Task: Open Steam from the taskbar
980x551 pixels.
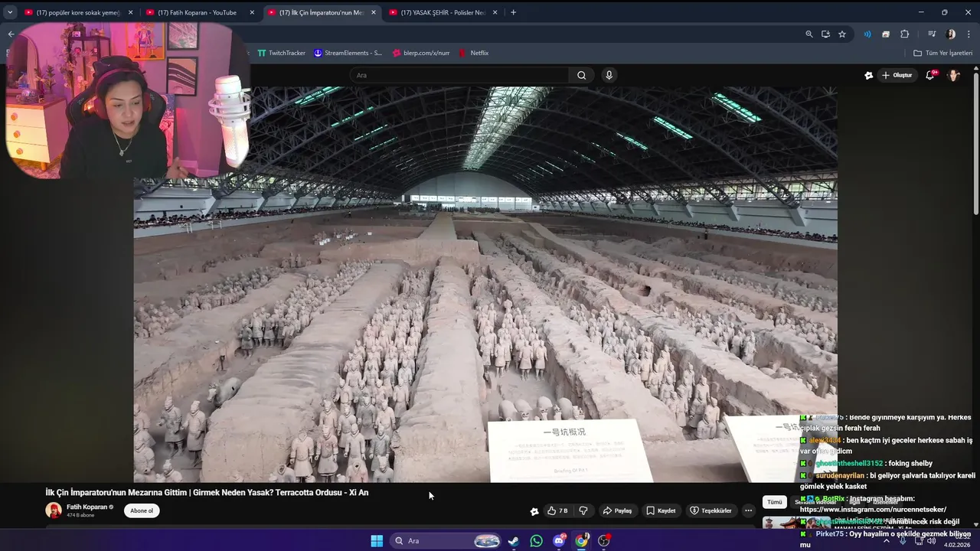Action: click(x=514, y=541)
